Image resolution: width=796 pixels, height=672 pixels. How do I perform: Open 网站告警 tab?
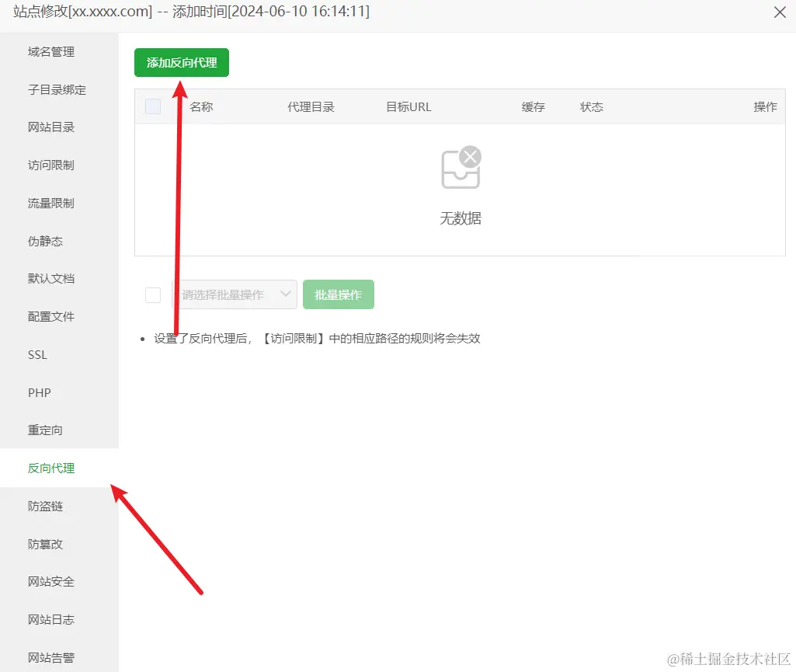pyautogui.click(x=51, y=658)
